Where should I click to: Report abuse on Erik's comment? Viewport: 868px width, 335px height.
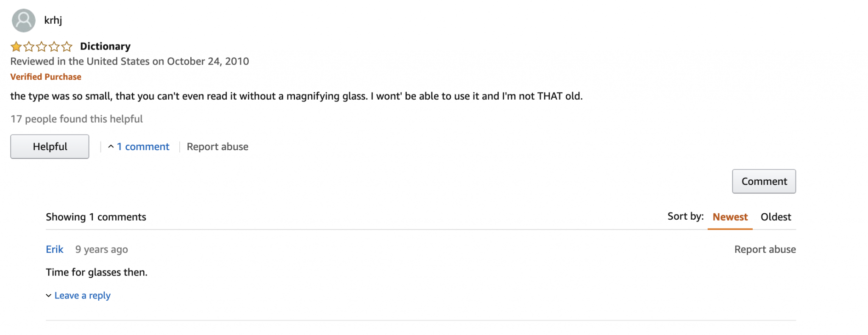pyautogui.click(x=765, y=249)
